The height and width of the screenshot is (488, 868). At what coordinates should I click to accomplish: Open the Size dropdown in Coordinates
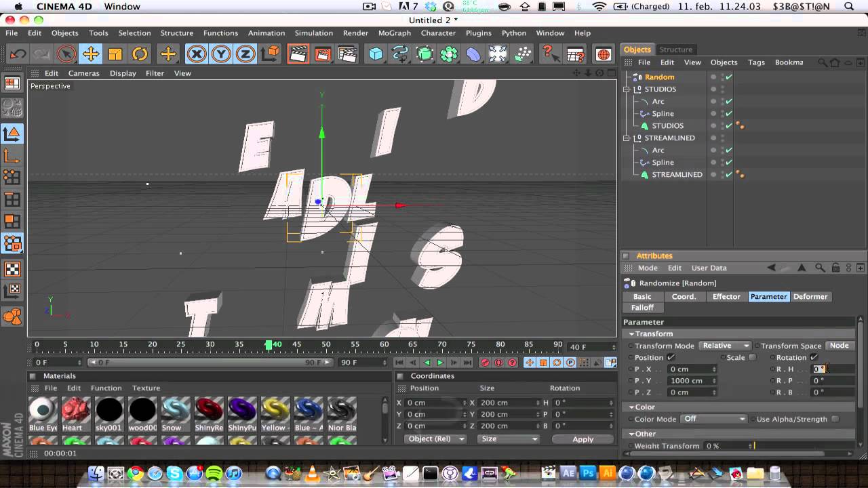(x=508, y=439)
